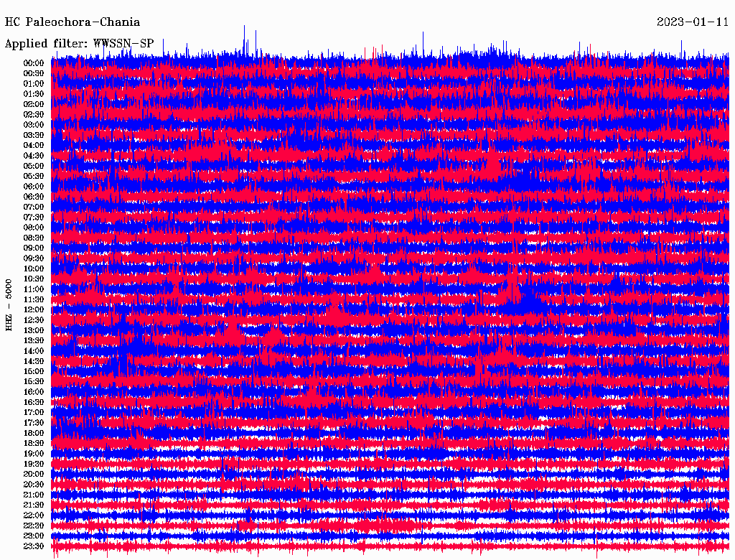Image resolution: width=735 pixels, height=560 pixels.
Task: Select the 14:00 time label
Action: [34, 351]
